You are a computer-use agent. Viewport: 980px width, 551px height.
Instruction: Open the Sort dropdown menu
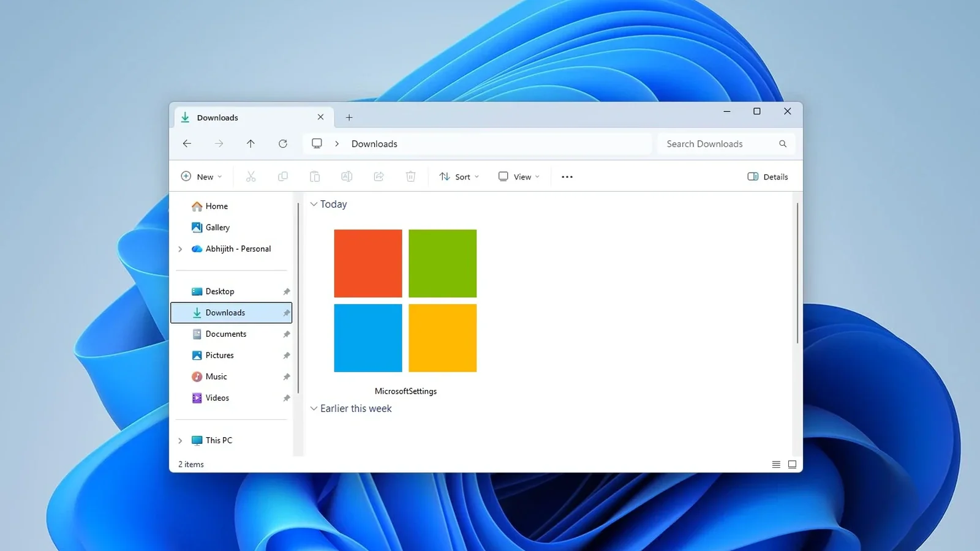pos(459,176)
